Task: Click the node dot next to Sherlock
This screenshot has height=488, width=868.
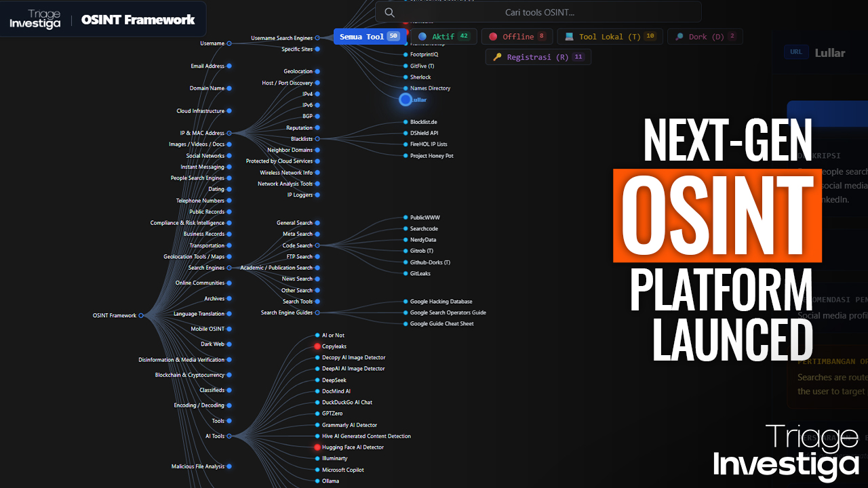Action: tap(406, 77)
